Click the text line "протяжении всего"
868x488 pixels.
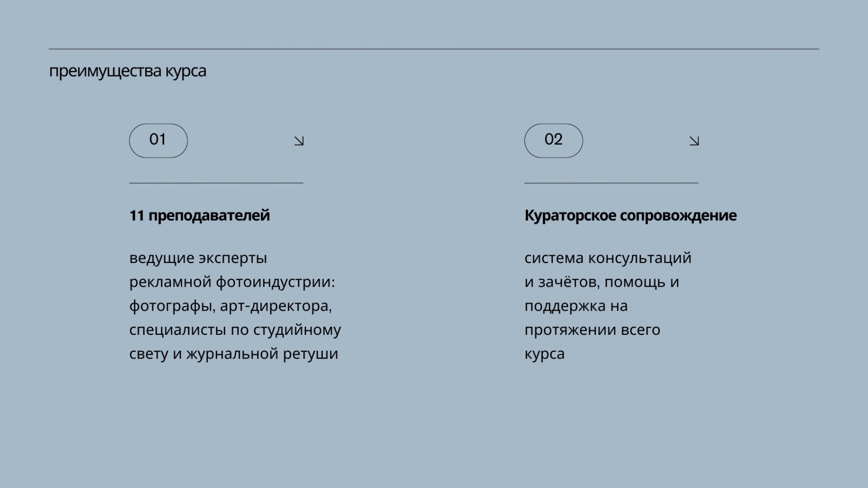592,330
